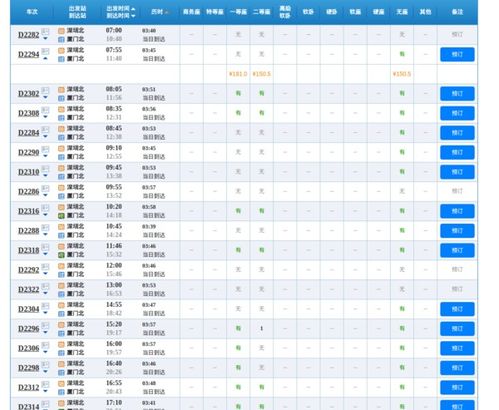Viewport: 499px width, 410px height.
Task: Open the D2296 train number link
Action: [x=29, y=329]
